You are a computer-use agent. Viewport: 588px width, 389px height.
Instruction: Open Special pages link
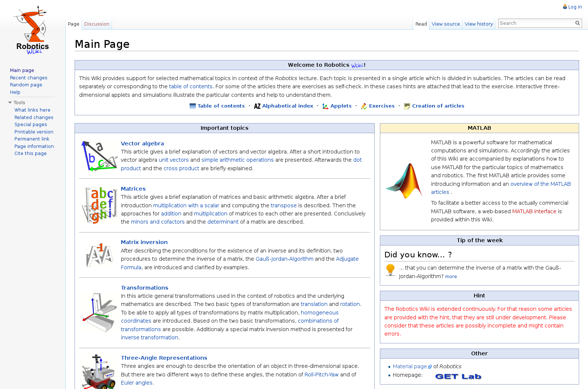31,125
